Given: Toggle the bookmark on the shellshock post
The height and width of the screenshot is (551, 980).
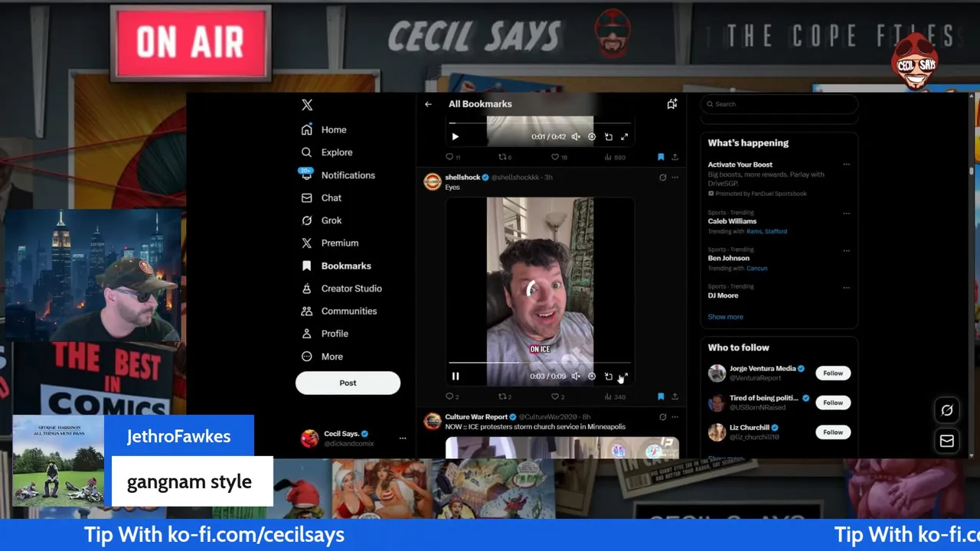Looking at the screenshot, I should (x=661, y=396).
